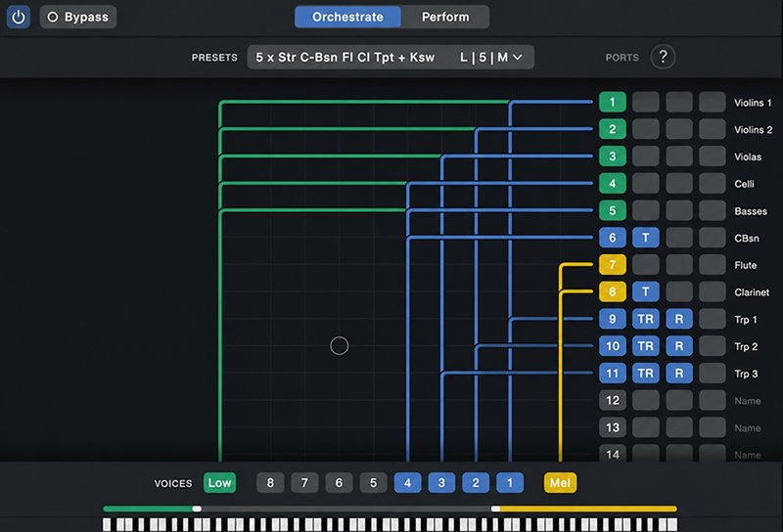
Task: Select instrument slot 5 for Basses
Action: click(x=613, y=210)
